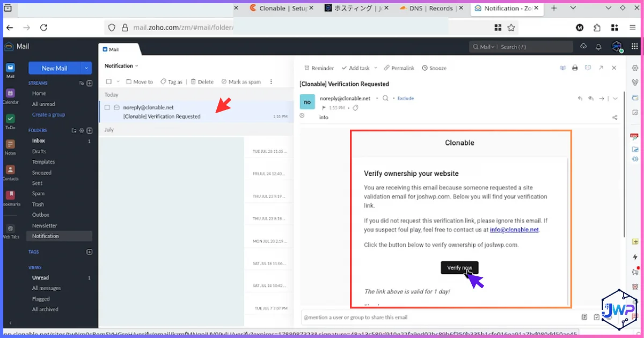This screenshot has height=338, width=644.
Task: Tick checkbox for noreply@clonable.net email
Action: 107,107
